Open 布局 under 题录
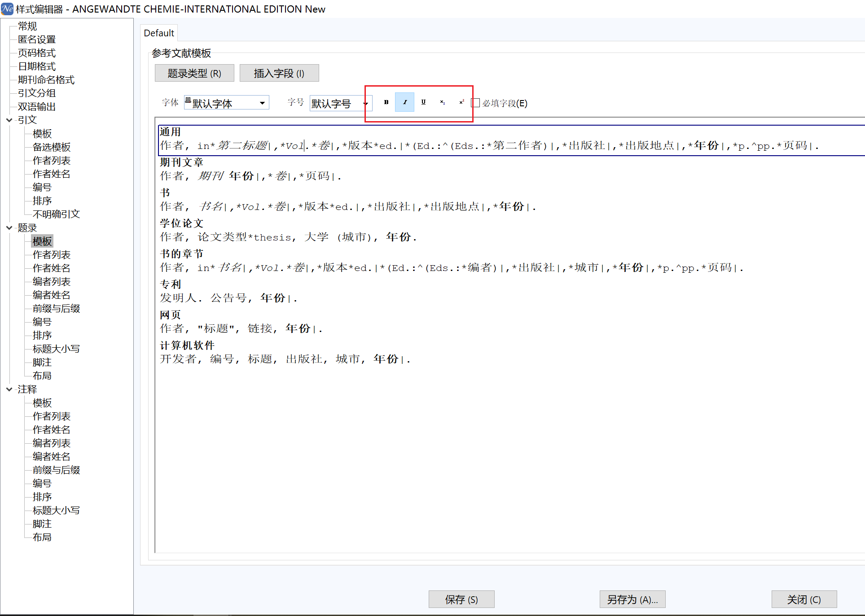Viewport: 865px width, 616px height. [42, 376]
